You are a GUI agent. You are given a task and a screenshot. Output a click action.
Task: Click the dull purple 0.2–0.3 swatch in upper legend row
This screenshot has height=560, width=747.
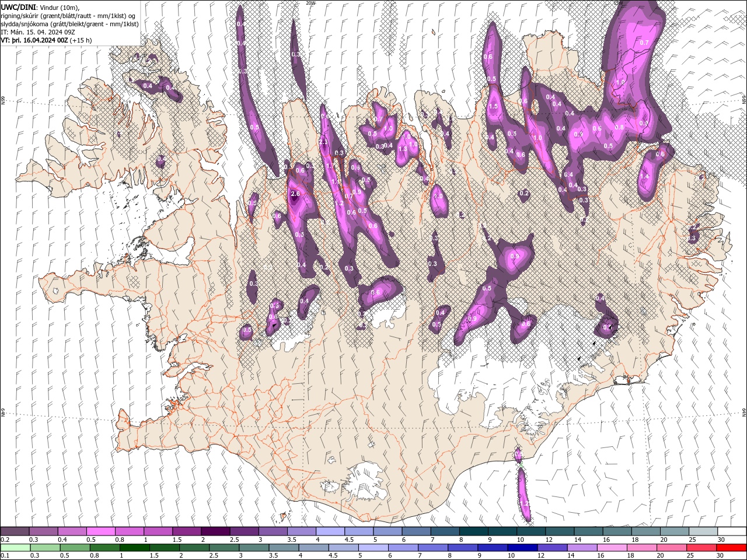coord(15,531)
